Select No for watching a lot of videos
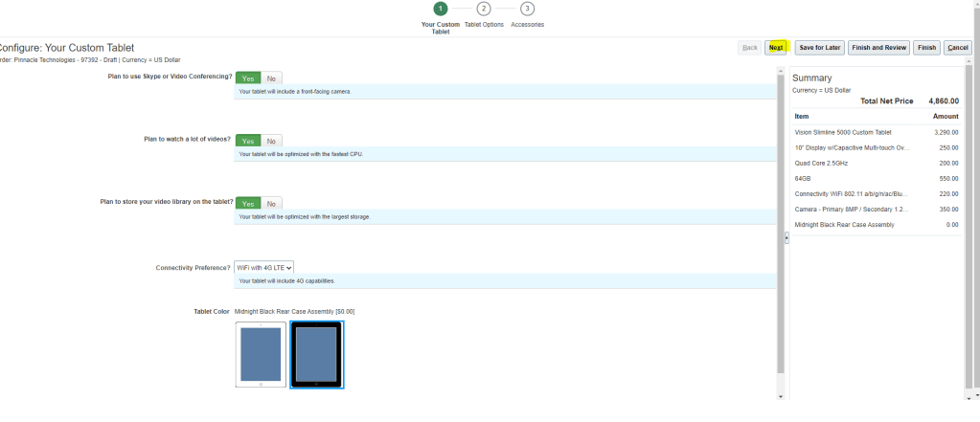Viewport: 980px width, 422px height. (x=271, y=141)
